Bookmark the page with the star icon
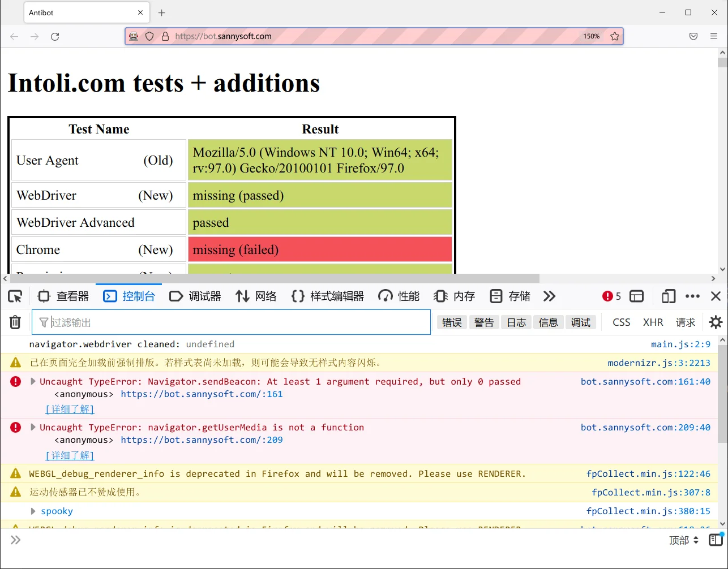This screenshot has width=728, height=569. (x=615, y=36)
